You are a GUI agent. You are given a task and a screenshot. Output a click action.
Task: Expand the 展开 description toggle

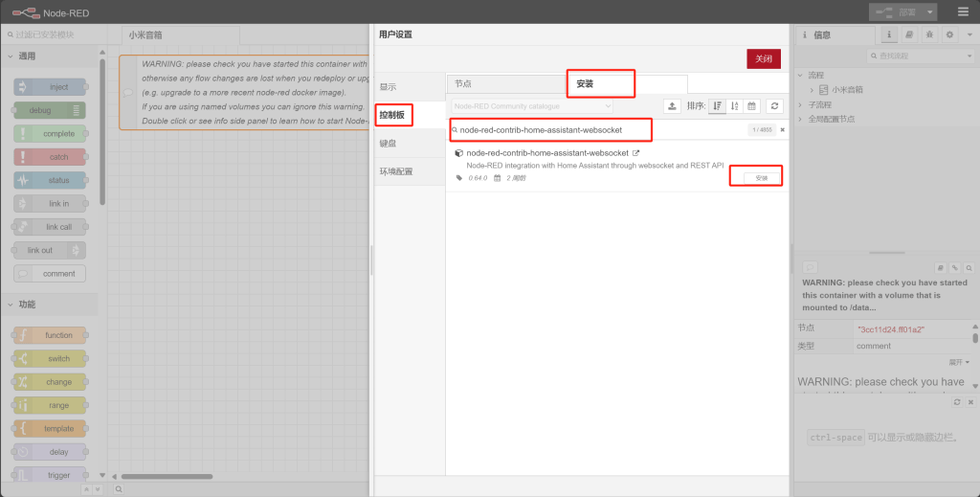[959, 362]
